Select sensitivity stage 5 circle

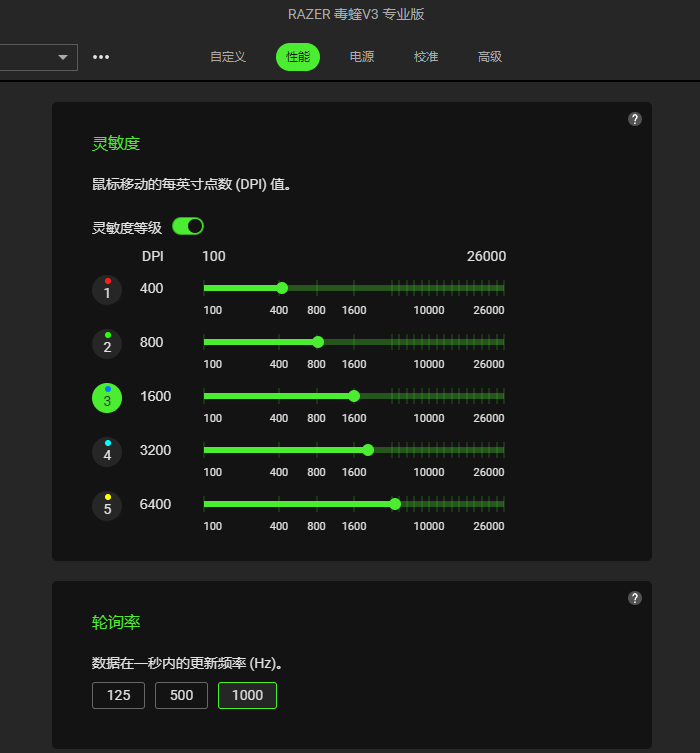(107, 506)
